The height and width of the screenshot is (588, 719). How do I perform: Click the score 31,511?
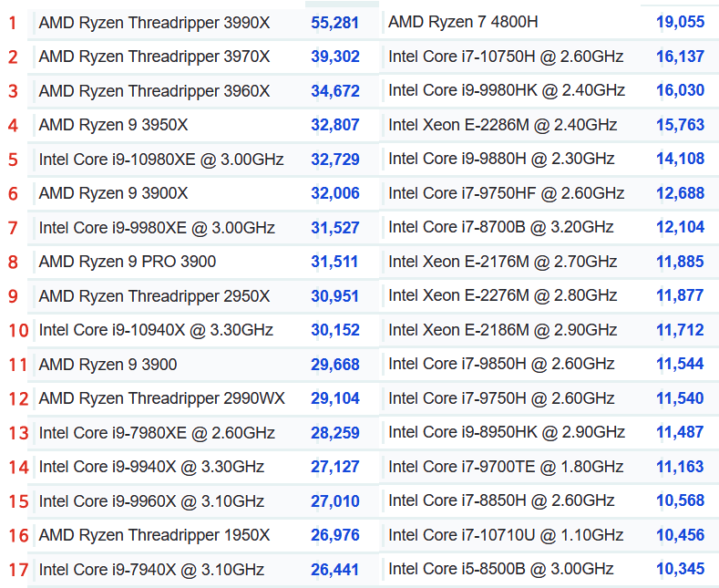(x=334, y=262)
